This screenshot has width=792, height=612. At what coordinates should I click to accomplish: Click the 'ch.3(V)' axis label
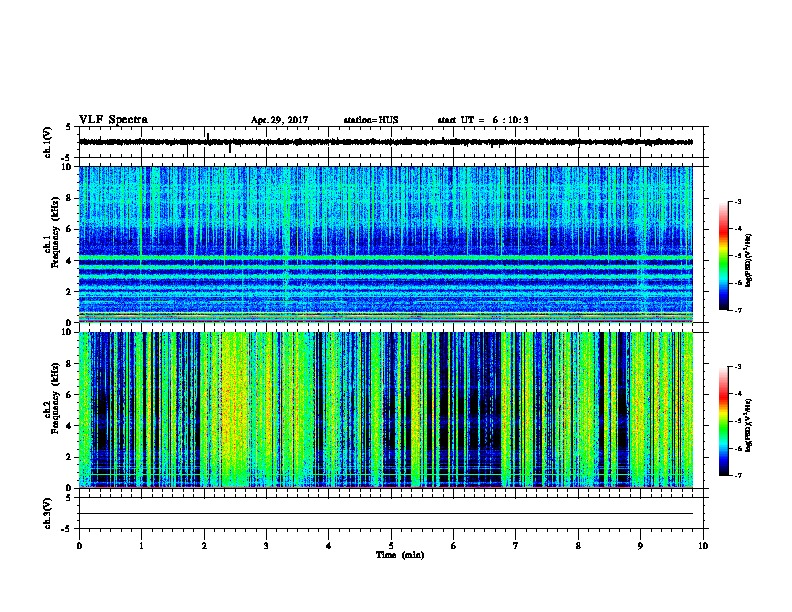47,513
